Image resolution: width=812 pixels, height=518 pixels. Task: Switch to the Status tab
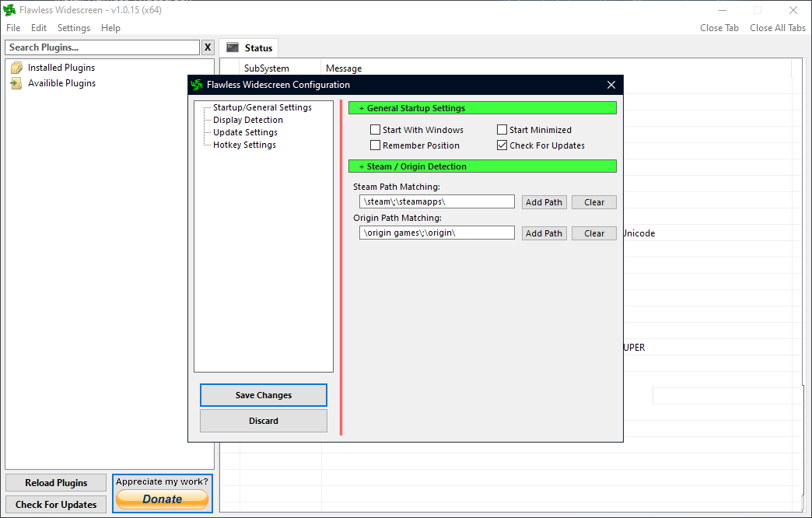[x=249, y=47]
